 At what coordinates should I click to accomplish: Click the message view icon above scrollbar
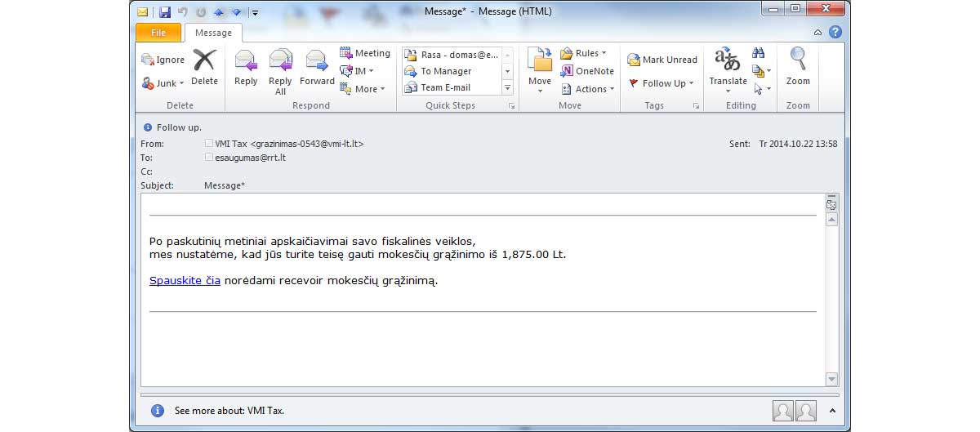pyautogui.click(x=831, y=204)
